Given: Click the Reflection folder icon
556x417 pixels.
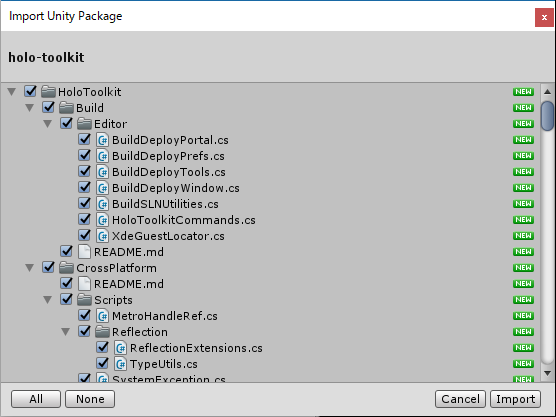Looking at the screenshot, I should tap(102, 332).
